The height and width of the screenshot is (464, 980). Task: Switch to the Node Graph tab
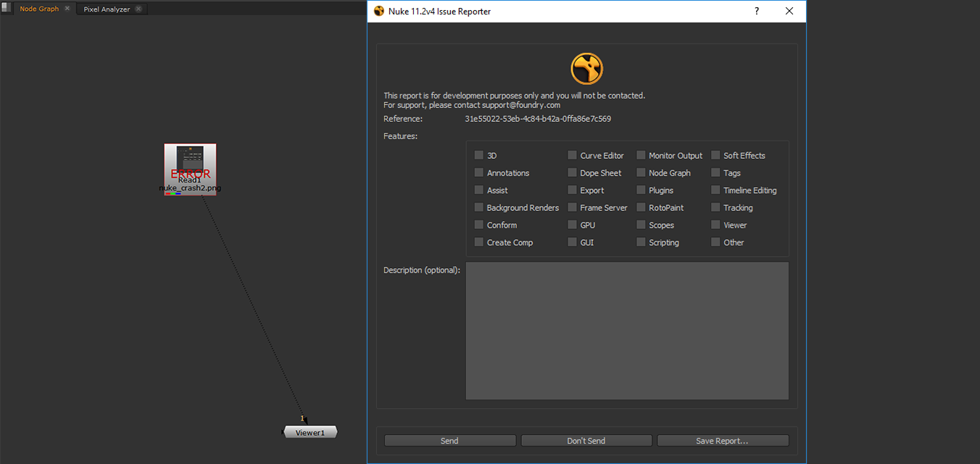point(39,9)
